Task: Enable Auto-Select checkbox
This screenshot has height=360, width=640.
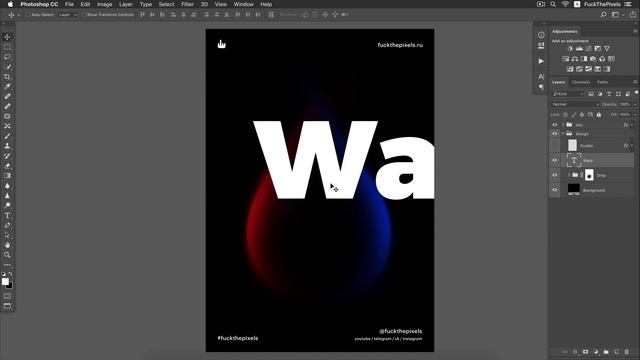Action: [29, 15]
